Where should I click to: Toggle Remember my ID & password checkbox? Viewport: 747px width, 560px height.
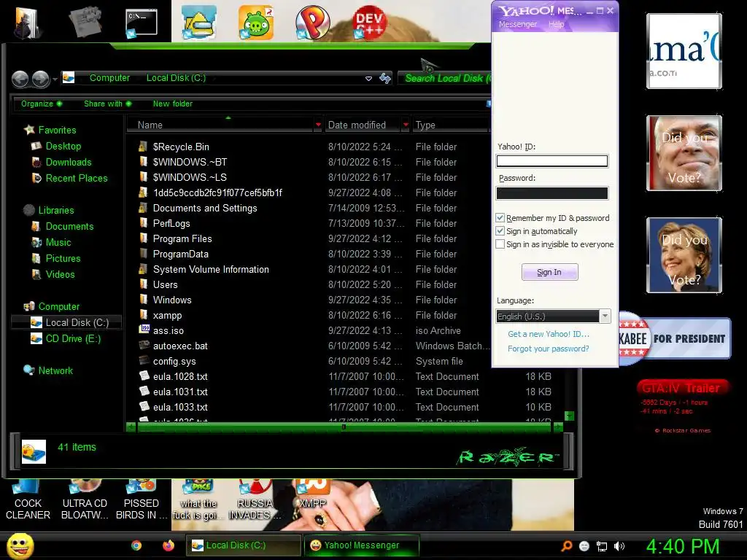[x=500, y=218]
